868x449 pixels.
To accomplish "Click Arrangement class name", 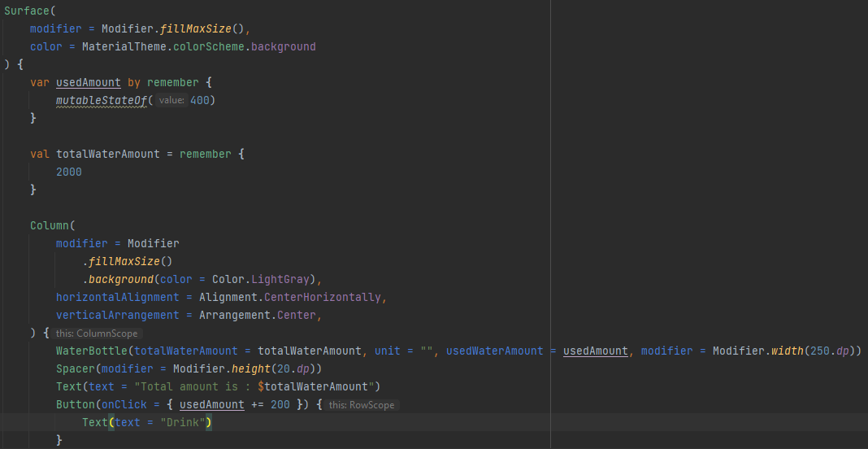I will [x=235, y=315].
